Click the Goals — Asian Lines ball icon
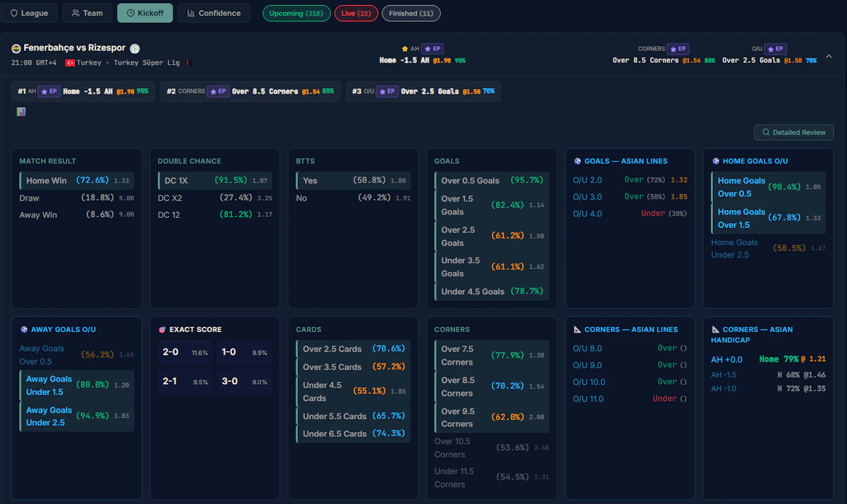 click(x=578, y=161)
